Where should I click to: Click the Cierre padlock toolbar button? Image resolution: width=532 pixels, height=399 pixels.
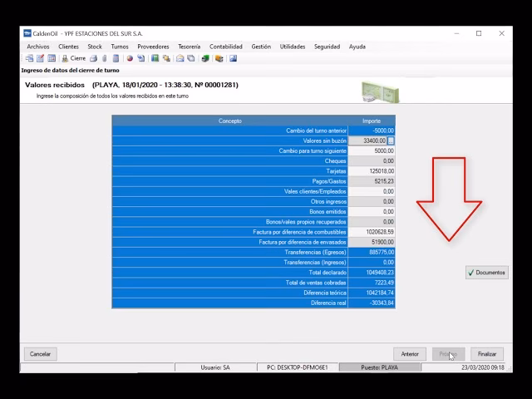73,58
